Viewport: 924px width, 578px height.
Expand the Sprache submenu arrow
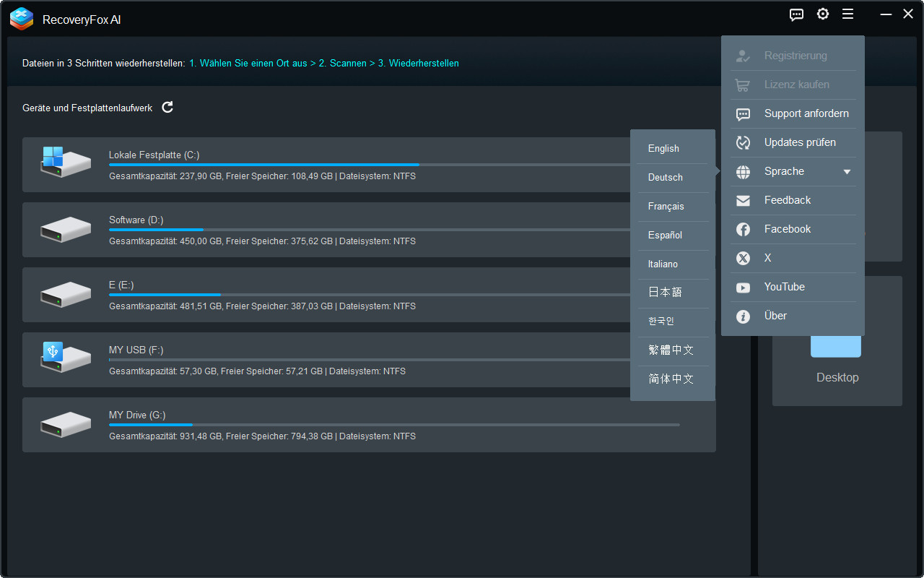[847, 172]
